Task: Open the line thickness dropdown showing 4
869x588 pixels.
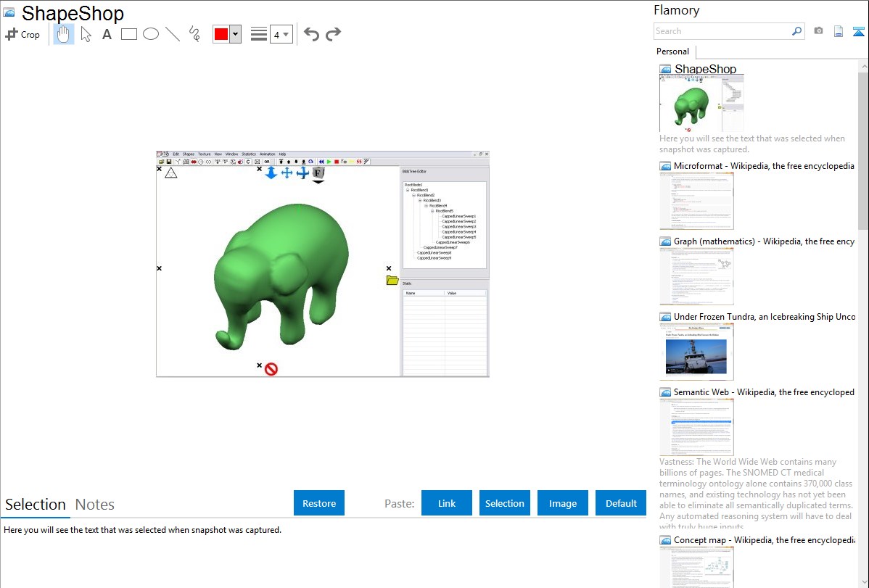Action: pyautogui.click(x=281, y=34)
